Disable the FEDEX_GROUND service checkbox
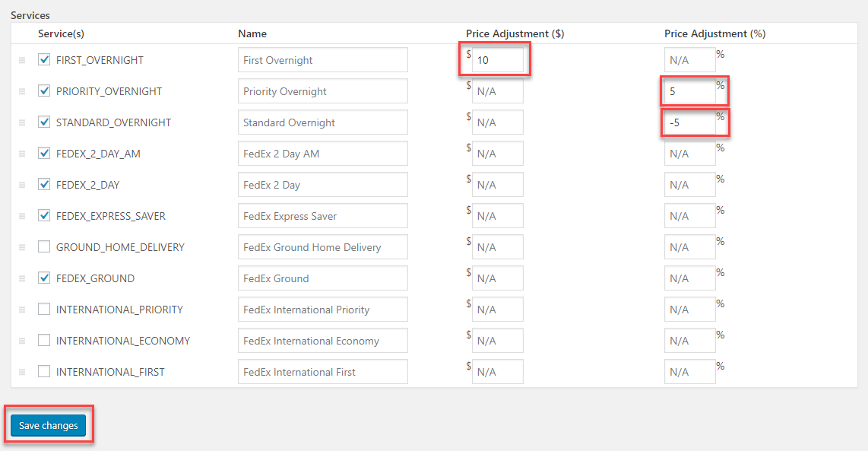868x451 pixels. pyautogui.click(x=44, y=278)
